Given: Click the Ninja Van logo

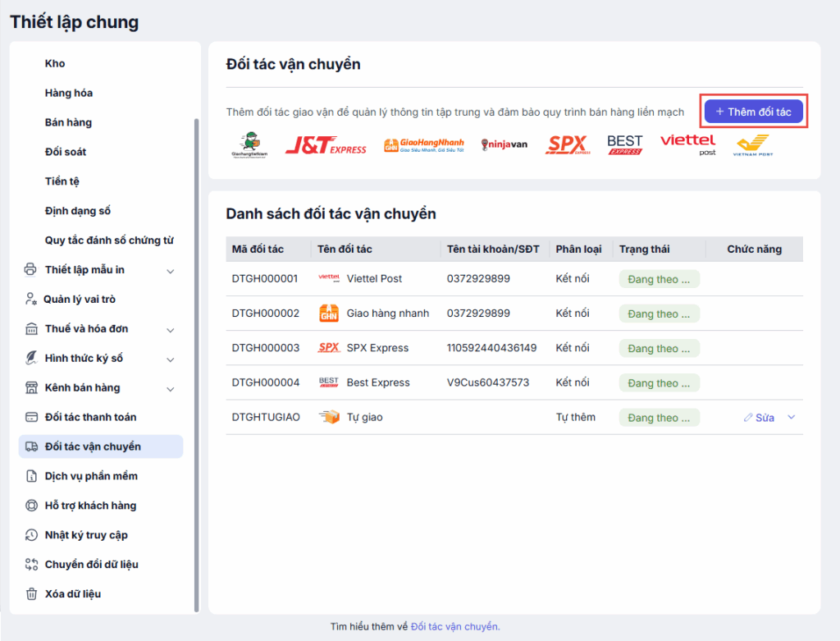Looking at the screenshot, I should (x=504, y=145).
